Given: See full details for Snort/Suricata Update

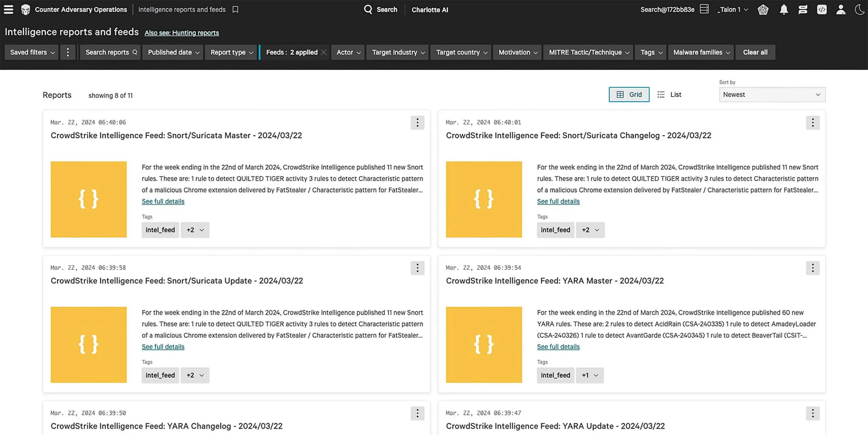Looking at the screenshot, I should click(x=163, y=346).
